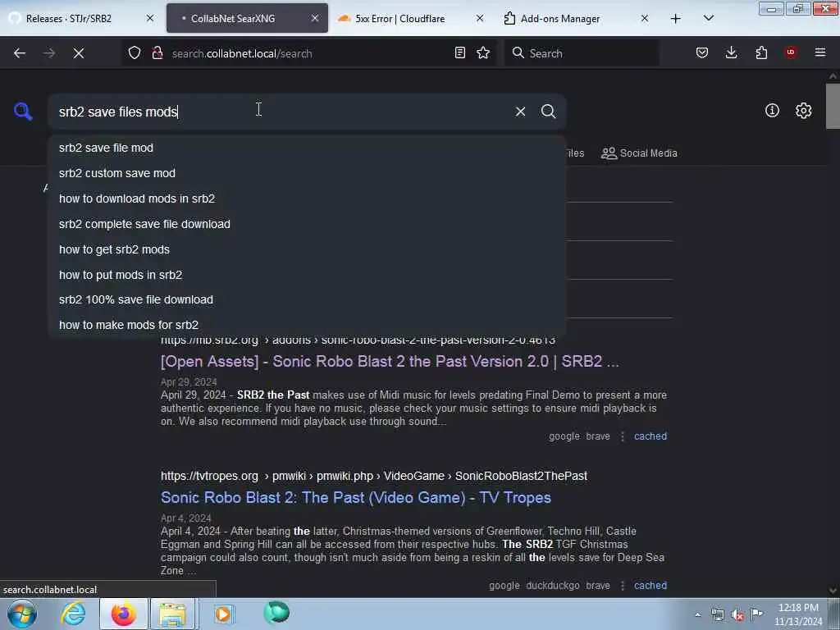Open Pocket save icon in toolbar
Viewport: 840px width, 630px height.
[702, 53]
